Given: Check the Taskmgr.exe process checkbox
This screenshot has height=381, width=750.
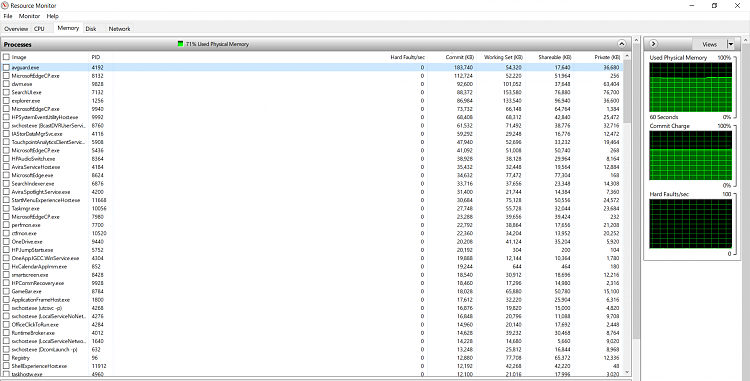Looking at the screenshot, I should [6, 208].
